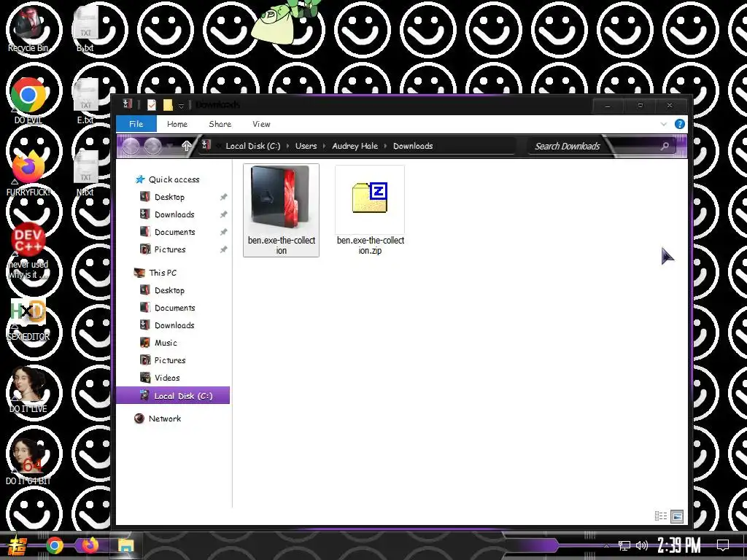Open the Home ribbon tab
Image resolution: width=747 pixels, height=560 pixels.
(177, 124)
